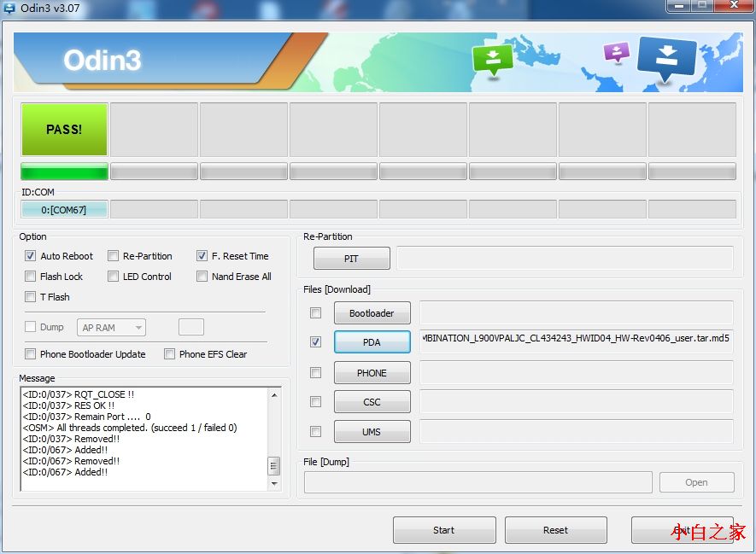Enable the Re-Partition checkbox
Screen dimensions: 756x554
point(113,256)
